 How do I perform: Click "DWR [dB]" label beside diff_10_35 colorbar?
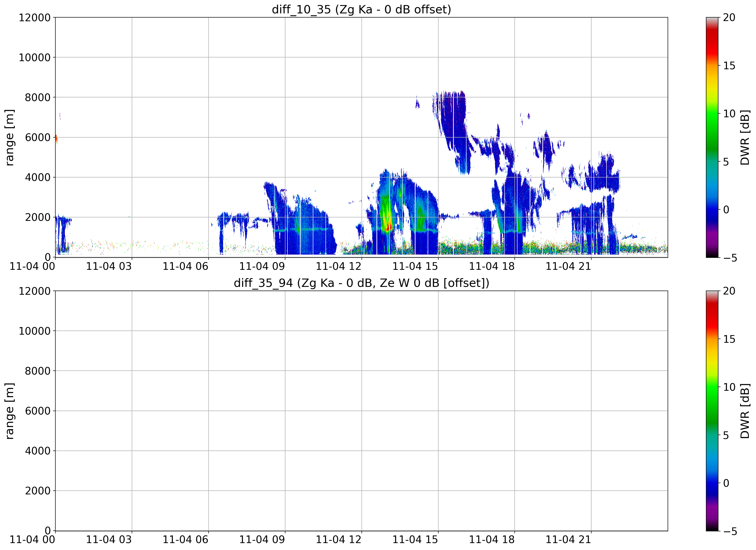coord(745,137)
